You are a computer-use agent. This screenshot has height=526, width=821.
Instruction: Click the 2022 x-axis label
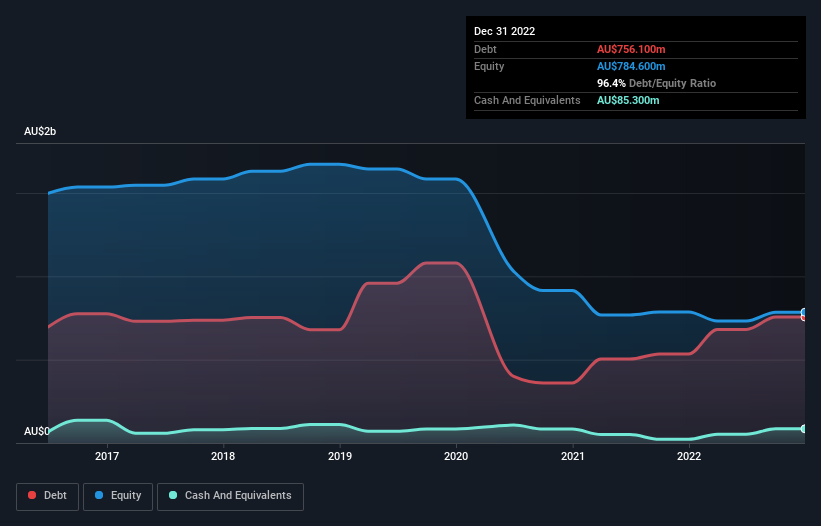(x=689, y=456)
